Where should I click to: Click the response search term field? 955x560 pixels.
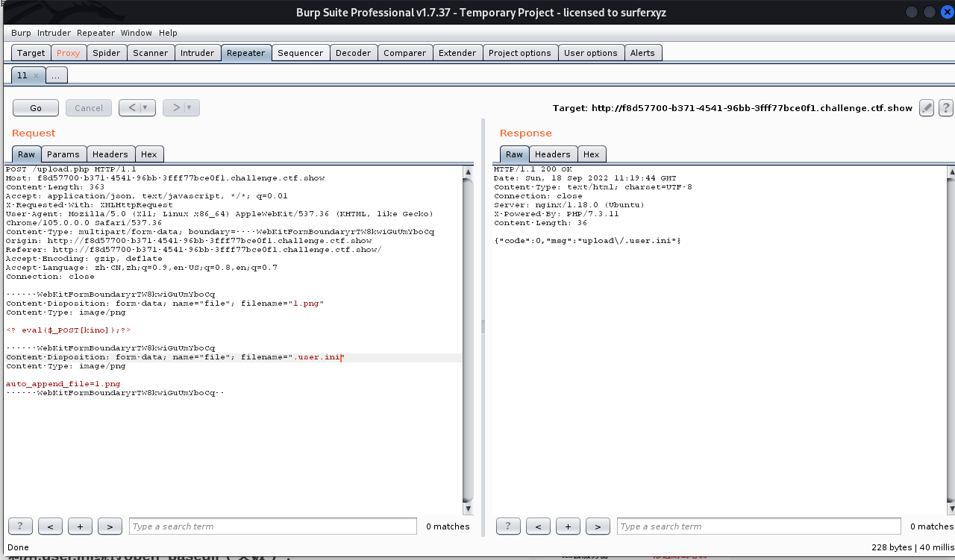pyautogui.click(x=759, y=526)
